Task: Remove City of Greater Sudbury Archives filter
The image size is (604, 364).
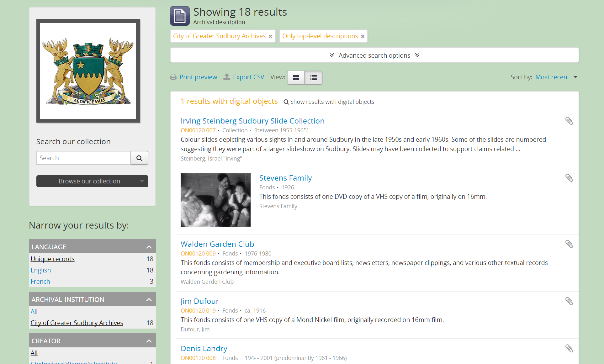Action: point(270,36)
